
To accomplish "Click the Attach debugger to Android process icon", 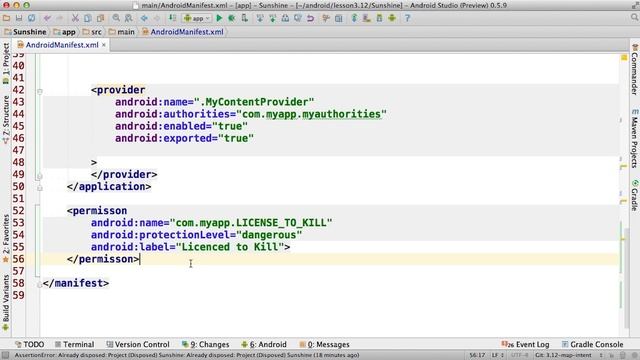I will (x=244, y=18).
